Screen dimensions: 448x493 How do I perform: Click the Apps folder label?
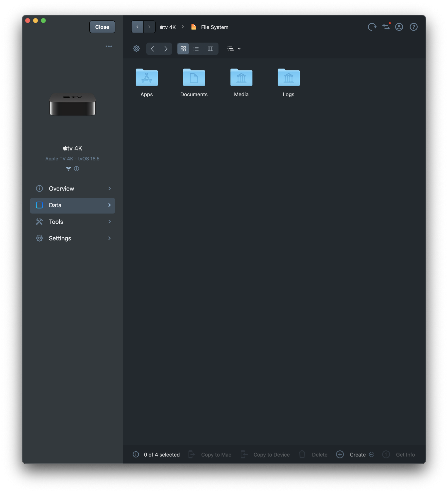(147, 94)
